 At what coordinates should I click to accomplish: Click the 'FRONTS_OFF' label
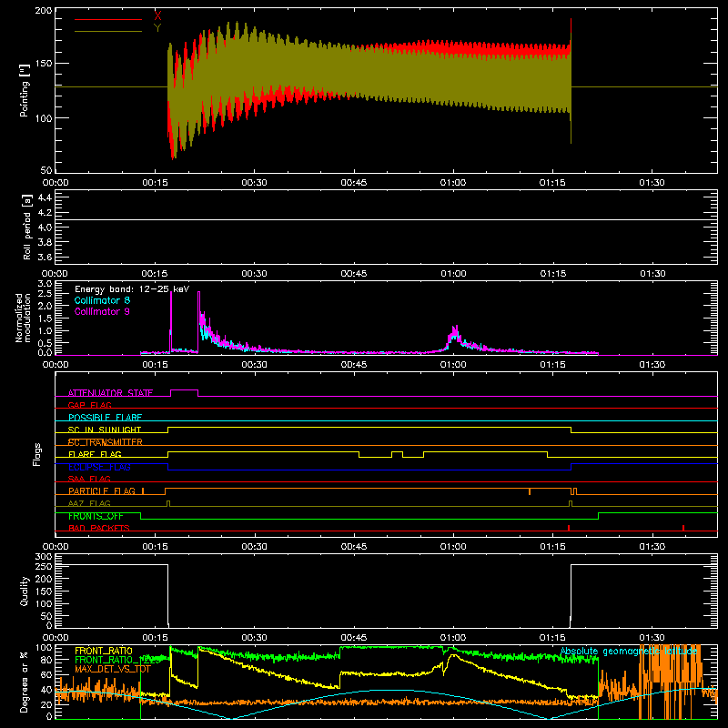coord(96,516)
